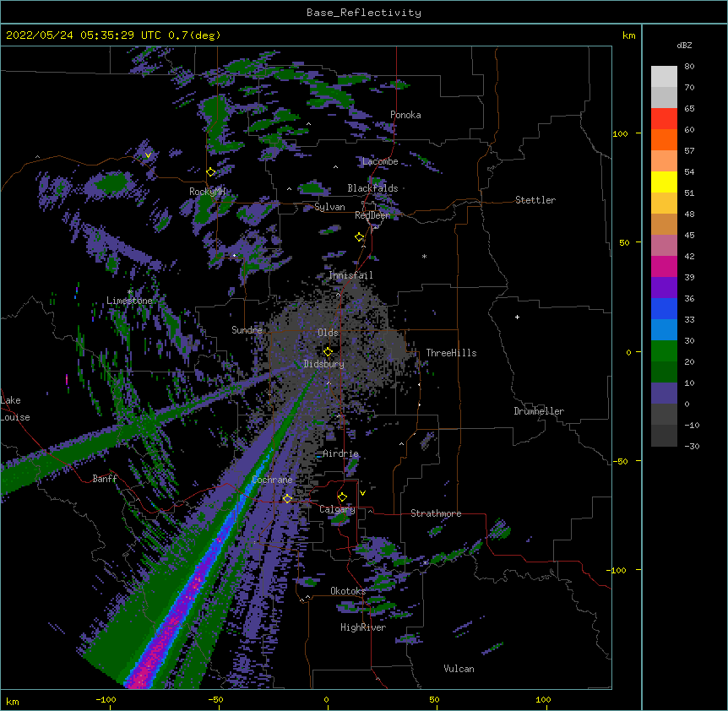728x711 pixels.
Task: Pick the yellow 51-54 dBZ legend swatch
Action: coord(664,182)
